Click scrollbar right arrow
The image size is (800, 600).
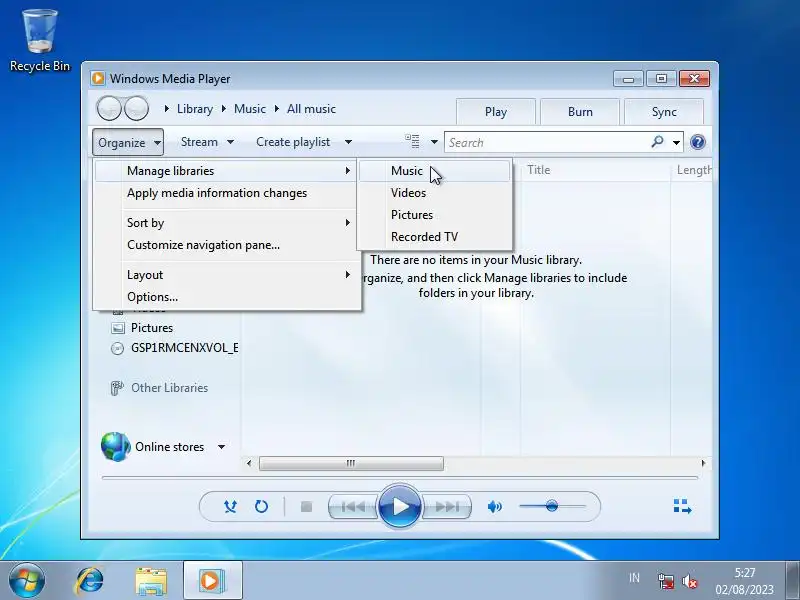(704, 463)
